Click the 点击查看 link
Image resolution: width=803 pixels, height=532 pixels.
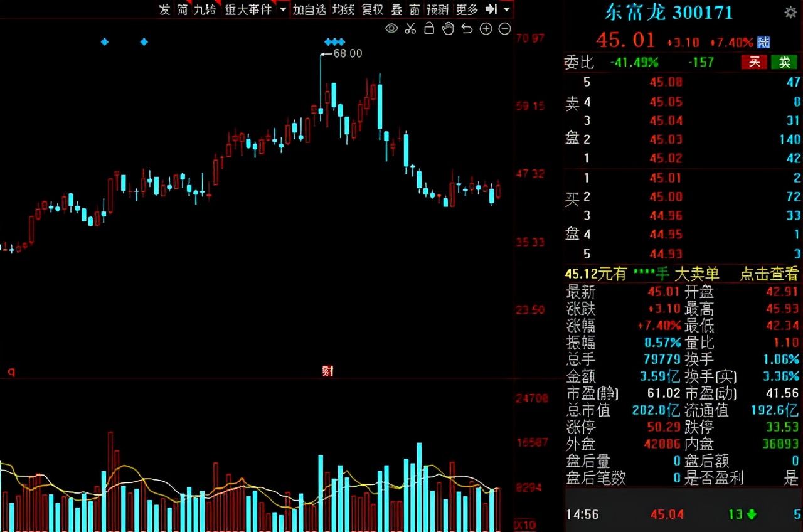(x=769, y=274)
